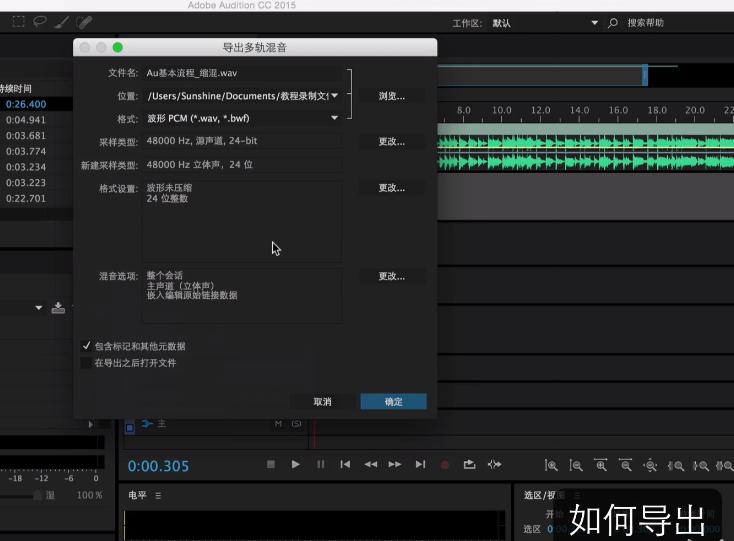
Task: Click zoom out amplitude icon
Action: 576,466
